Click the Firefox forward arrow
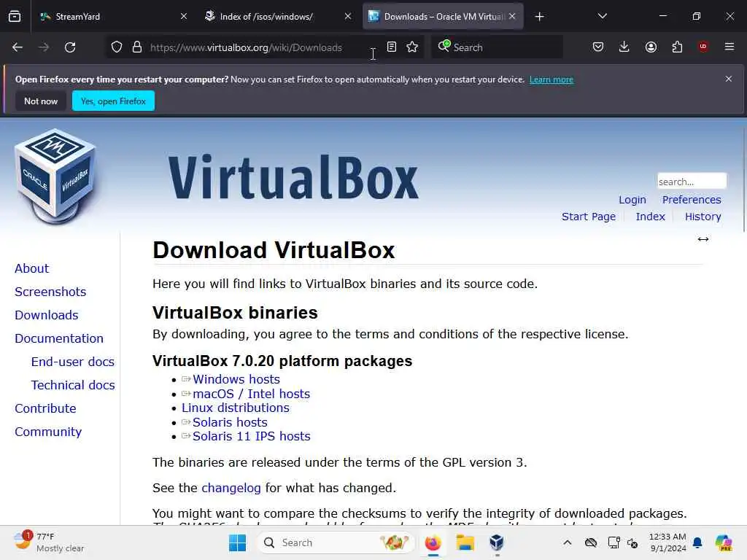Image resolution: width=747 pixels, height=560 pixels. [x=43, y=47]
